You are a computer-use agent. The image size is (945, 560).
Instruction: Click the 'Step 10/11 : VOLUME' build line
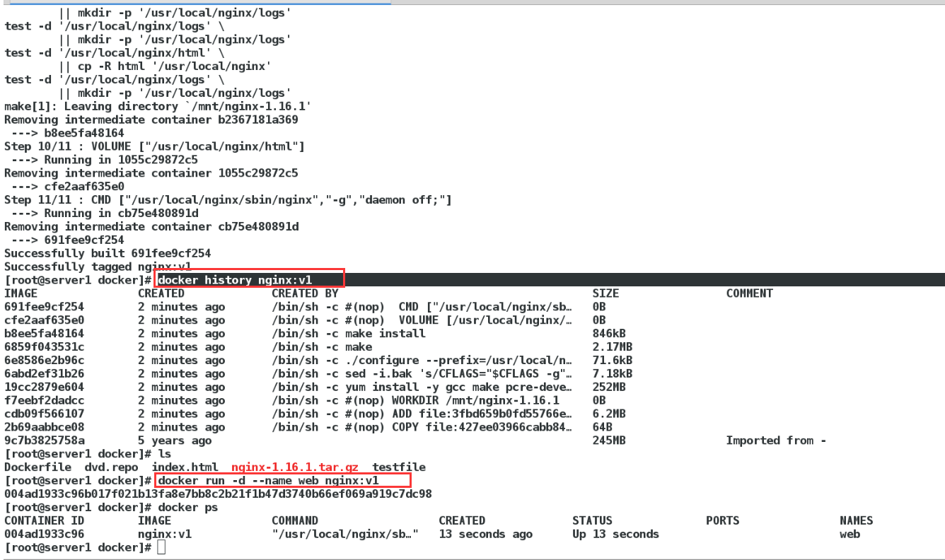[154, 146]
